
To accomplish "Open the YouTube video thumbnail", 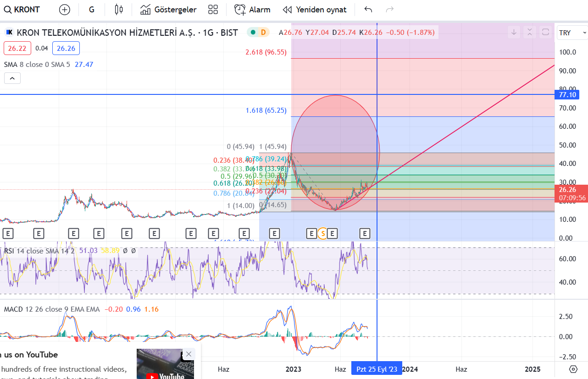I will tap(165, 364).
